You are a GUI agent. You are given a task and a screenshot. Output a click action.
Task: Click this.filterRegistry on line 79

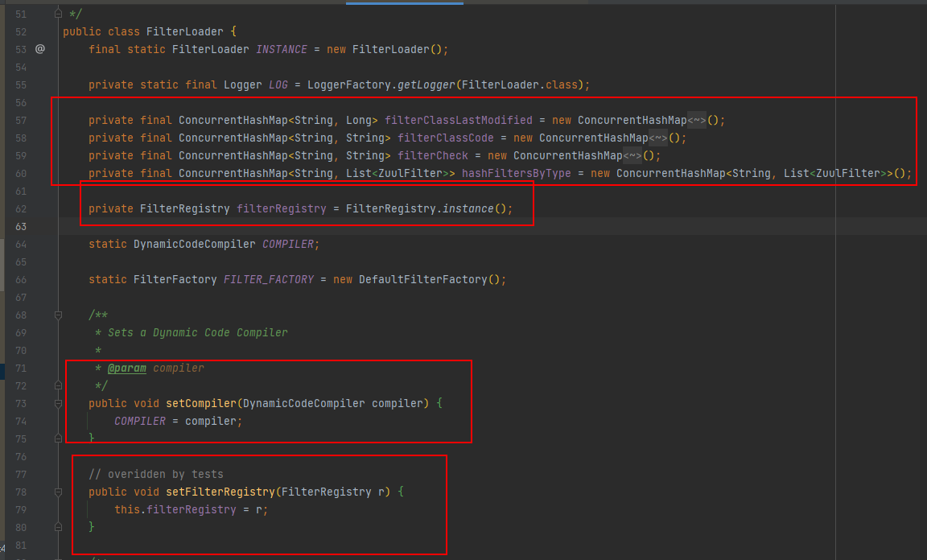pos(175,510)
